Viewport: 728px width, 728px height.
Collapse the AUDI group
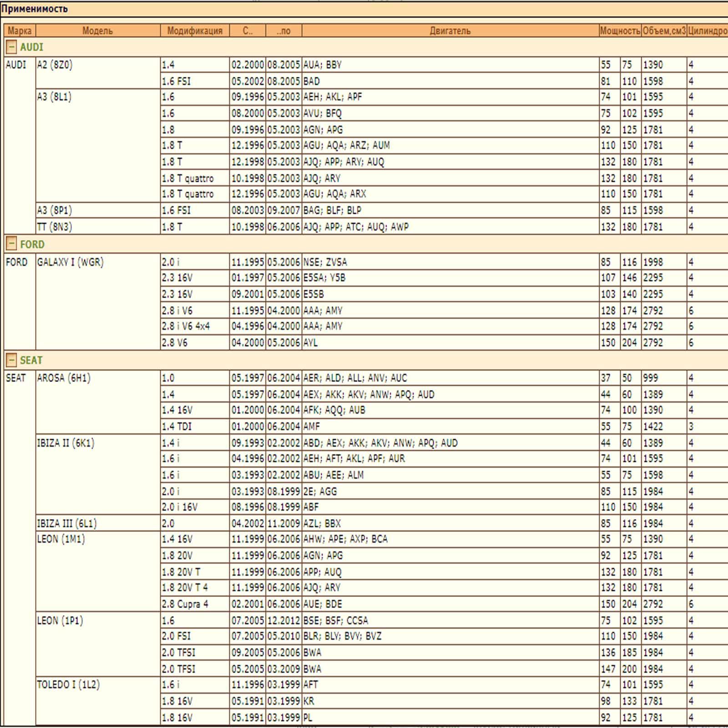click(11, 47)
